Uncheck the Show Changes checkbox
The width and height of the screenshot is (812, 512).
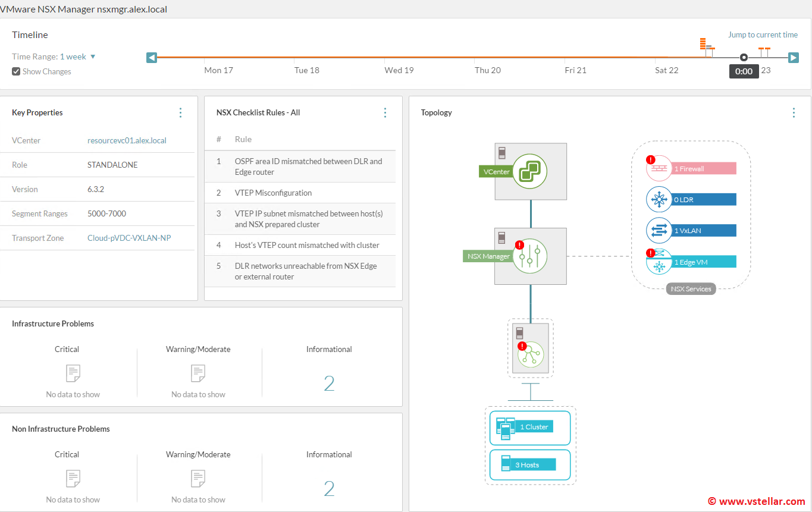coord(16,72)
